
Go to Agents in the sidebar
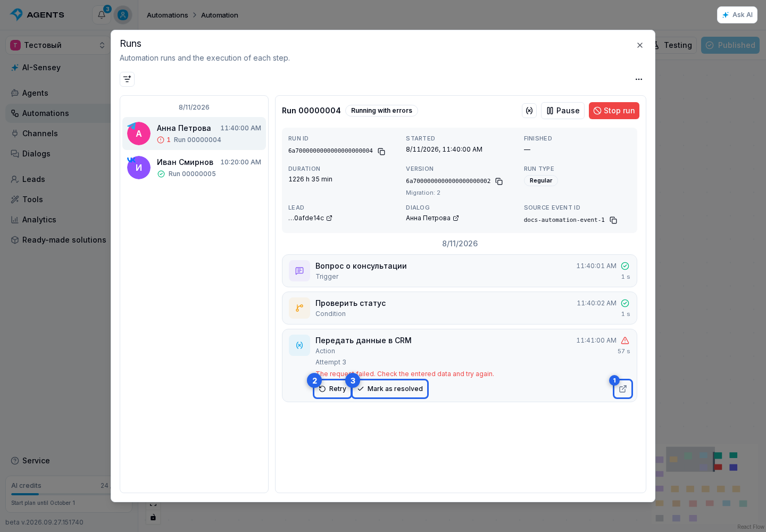click(58, 93)
